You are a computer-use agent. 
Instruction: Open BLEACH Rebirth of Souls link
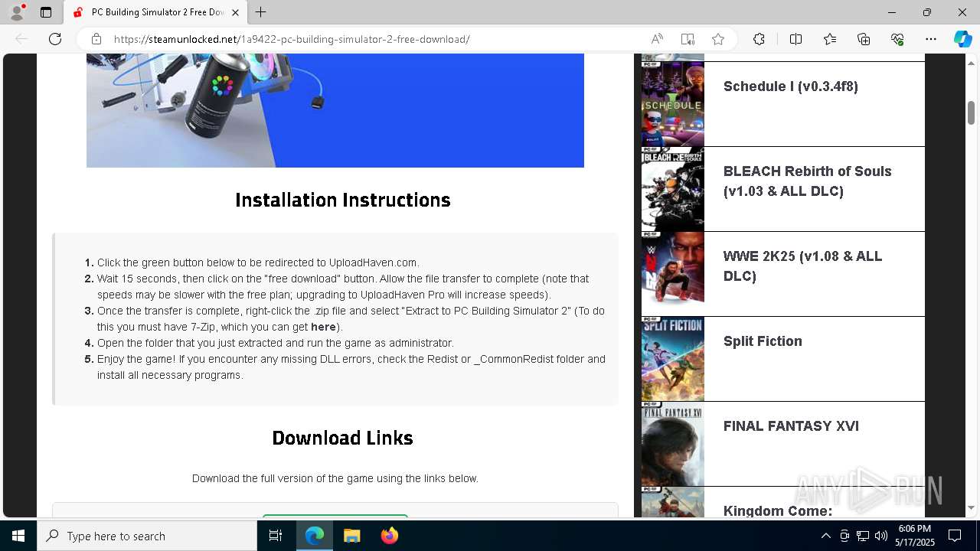coord(807,181)
